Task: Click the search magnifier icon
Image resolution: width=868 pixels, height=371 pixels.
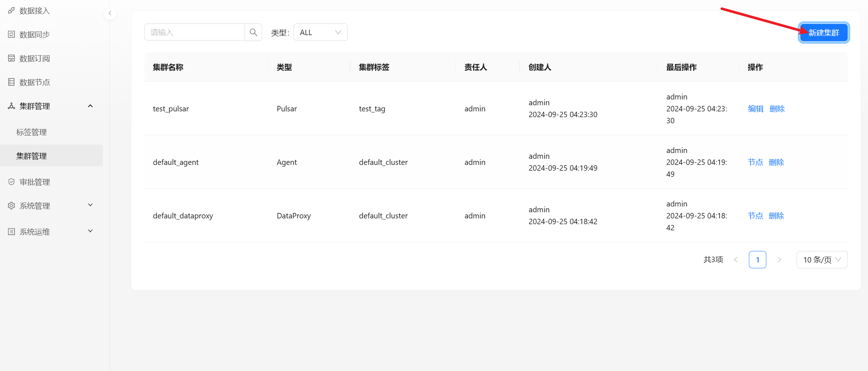Action: 253,33
